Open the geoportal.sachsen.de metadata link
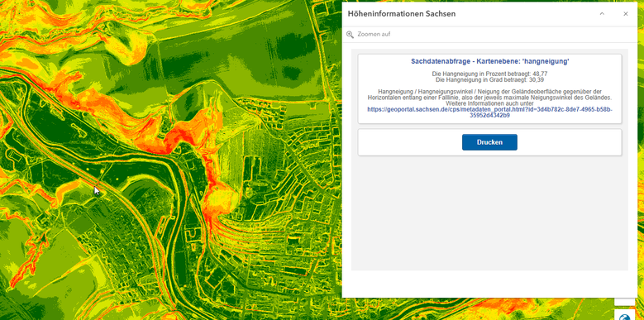Image resolution: width=644 pixels, height=320 pixels. click(489, 112)
